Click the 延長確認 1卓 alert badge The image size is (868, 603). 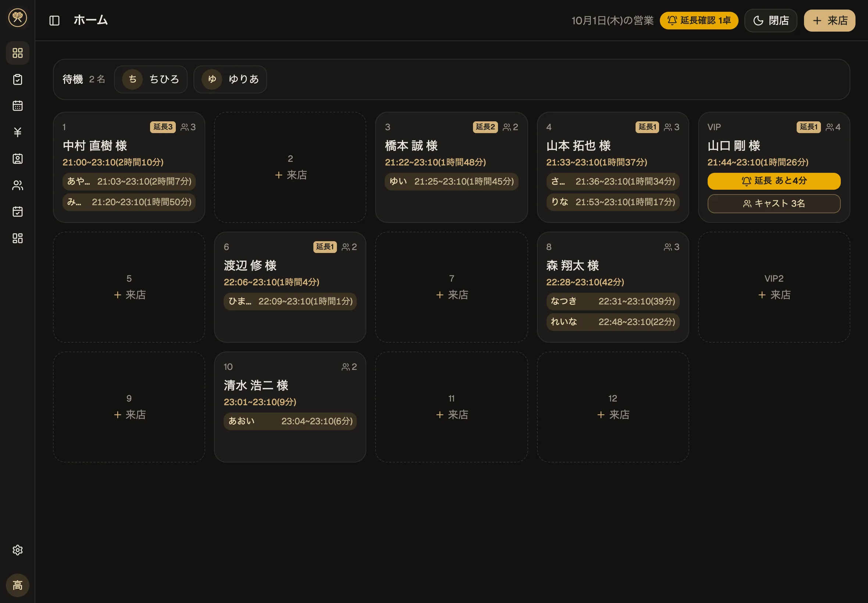(699, 20)
